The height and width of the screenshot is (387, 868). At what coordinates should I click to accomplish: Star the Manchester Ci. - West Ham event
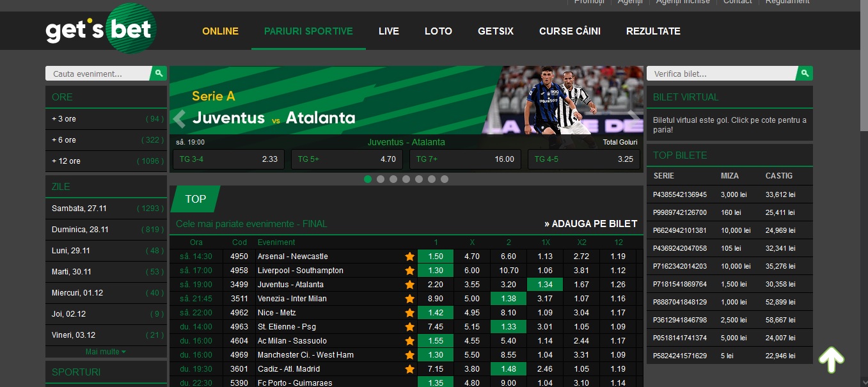click(410, 355)
